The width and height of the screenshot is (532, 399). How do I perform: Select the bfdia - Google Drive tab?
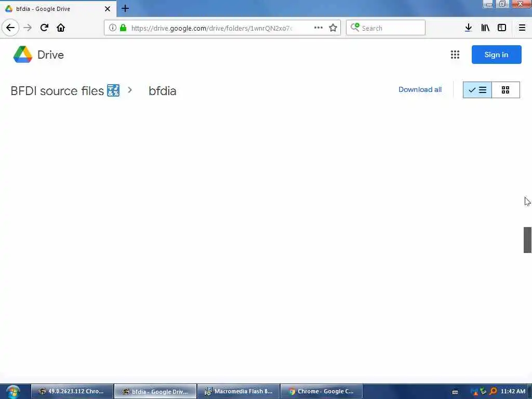pyautogui.click(x=58, y=8)
